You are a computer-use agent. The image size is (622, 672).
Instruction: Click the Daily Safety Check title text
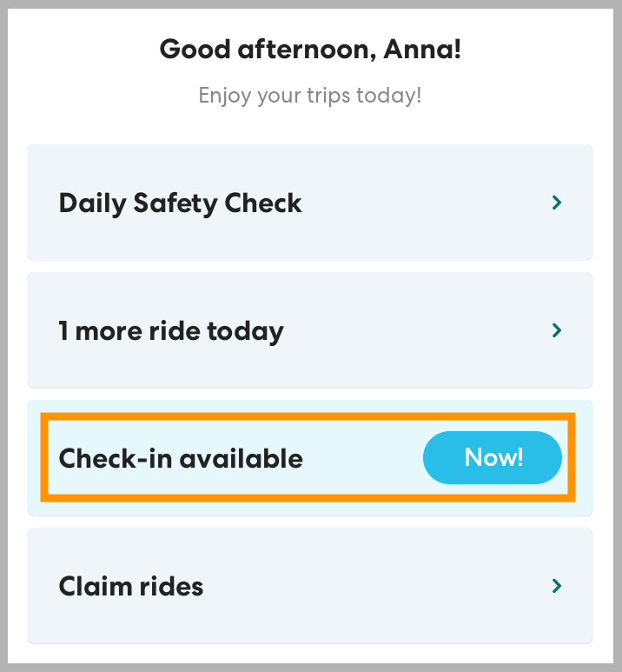pyautogui.click(x=180, y=203)
